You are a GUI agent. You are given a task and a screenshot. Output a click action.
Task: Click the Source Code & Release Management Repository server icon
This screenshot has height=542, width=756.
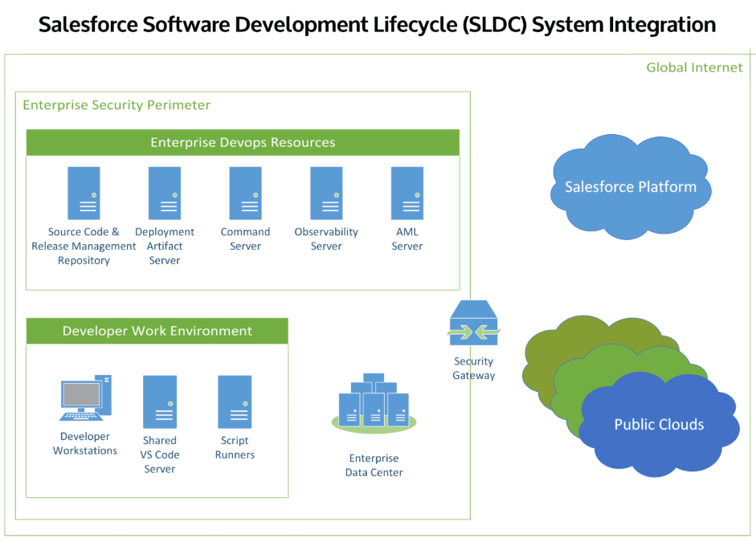[84, 193]
